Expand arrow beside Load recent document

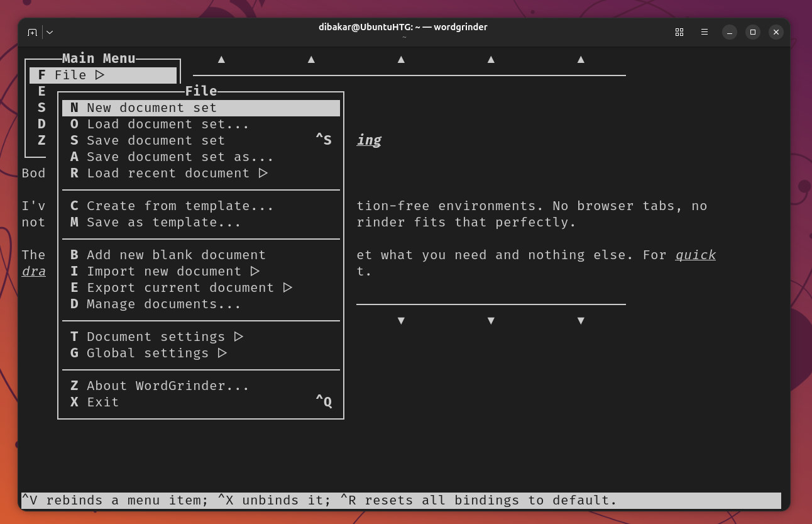point(263,173)
